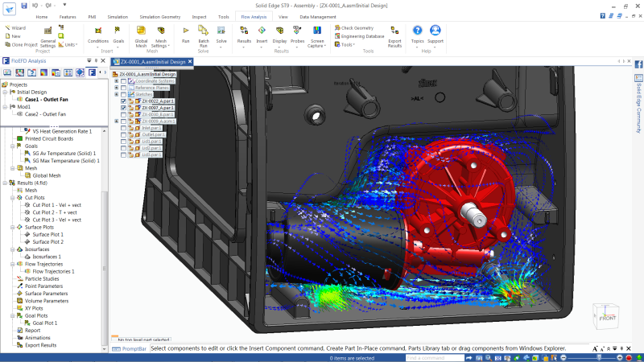
Task: Open the Inspect ribbon tab
Action: pos(199,17)
